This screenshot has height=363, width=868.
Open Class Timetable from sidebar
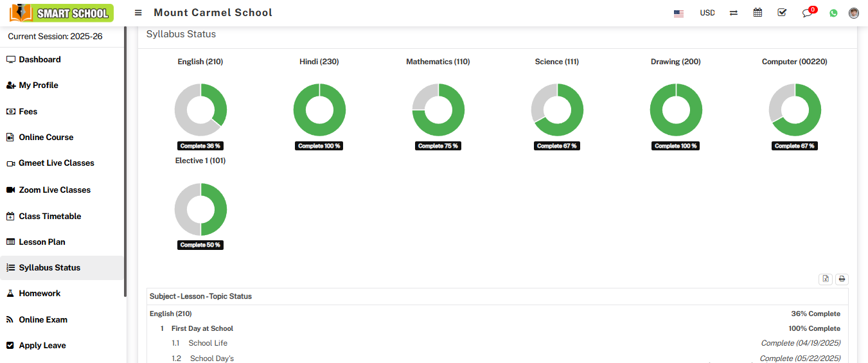(x=49, y=217)
